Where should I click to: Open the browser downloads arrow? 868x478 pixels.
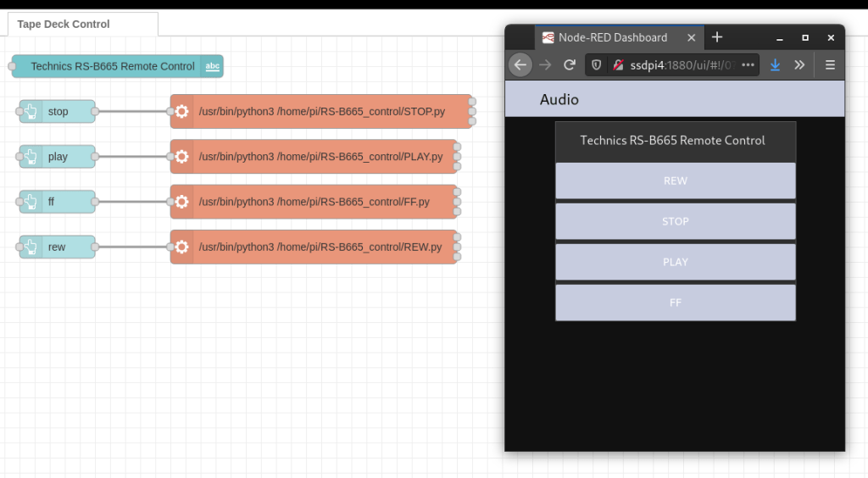[x=775, y=64]
